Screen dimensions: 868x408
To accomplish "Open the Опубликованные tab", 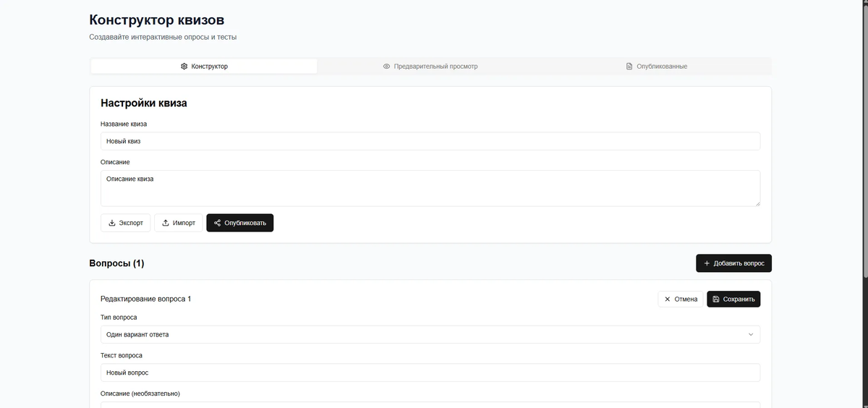I will (657, 66).
